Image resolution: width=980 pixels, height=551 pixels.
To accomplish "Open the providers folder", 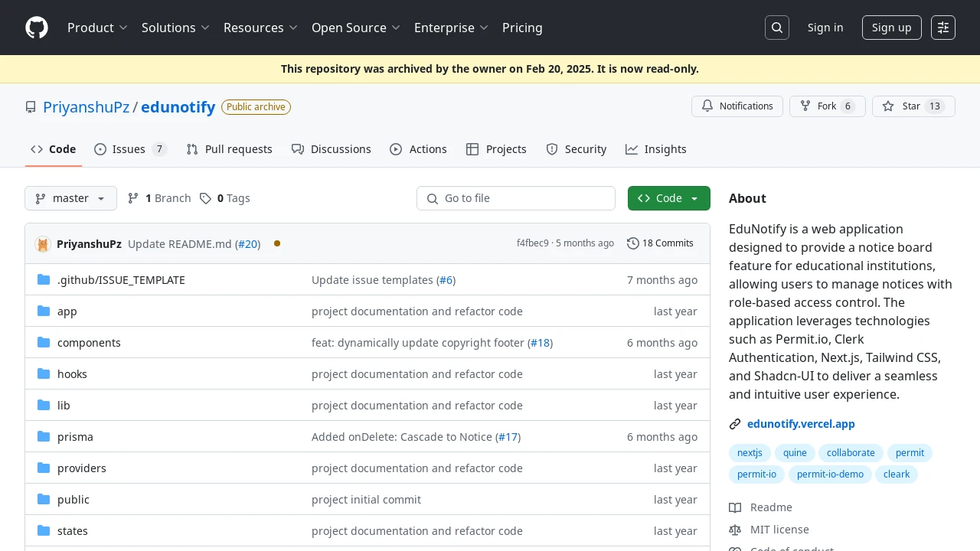I will coord(82,468).
